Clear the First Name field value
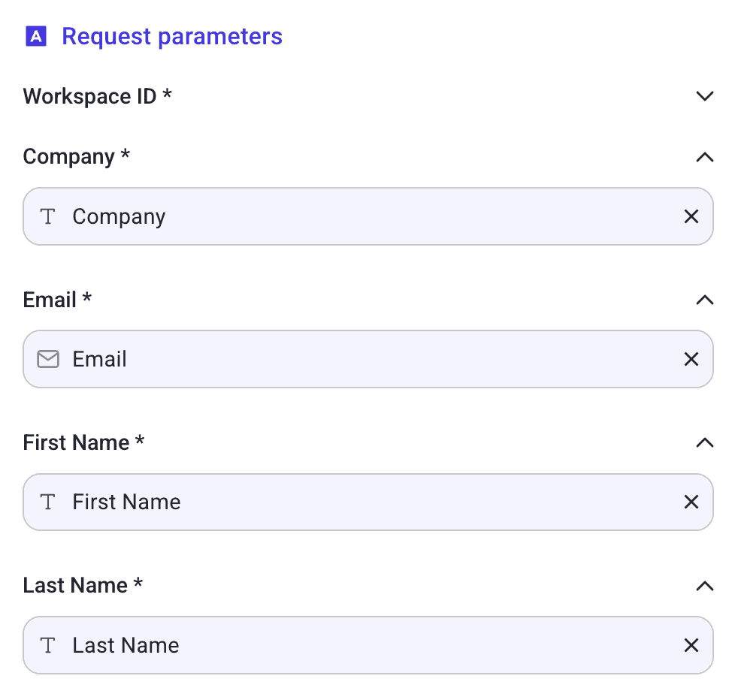This screenshot has width=729, height=700. pyautogui.click(x=691, y=502)
